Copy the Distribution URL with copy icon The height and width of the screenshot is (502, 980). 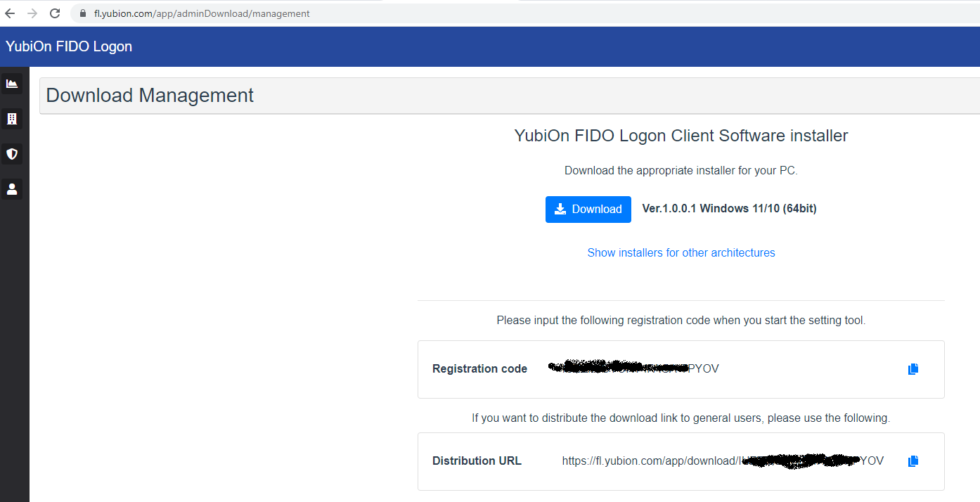point(913,461)
